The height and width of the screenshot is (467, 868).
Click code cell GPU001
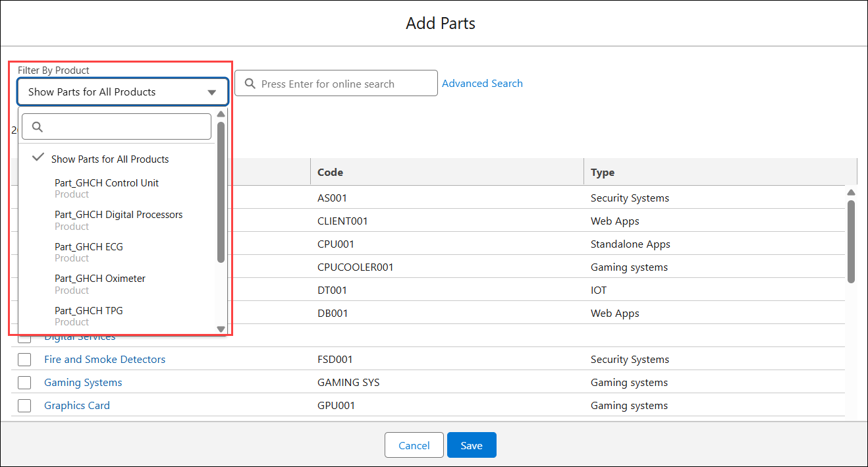click(336, 405)
